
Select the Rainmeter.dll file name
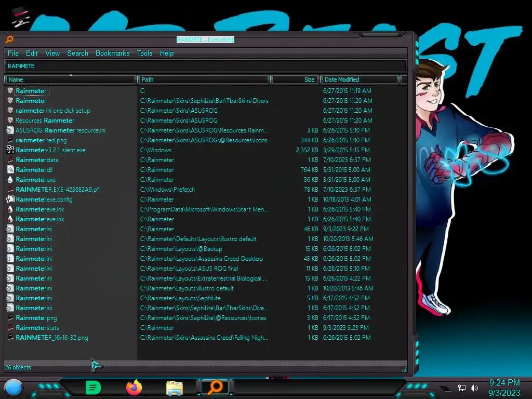point(34,169)
